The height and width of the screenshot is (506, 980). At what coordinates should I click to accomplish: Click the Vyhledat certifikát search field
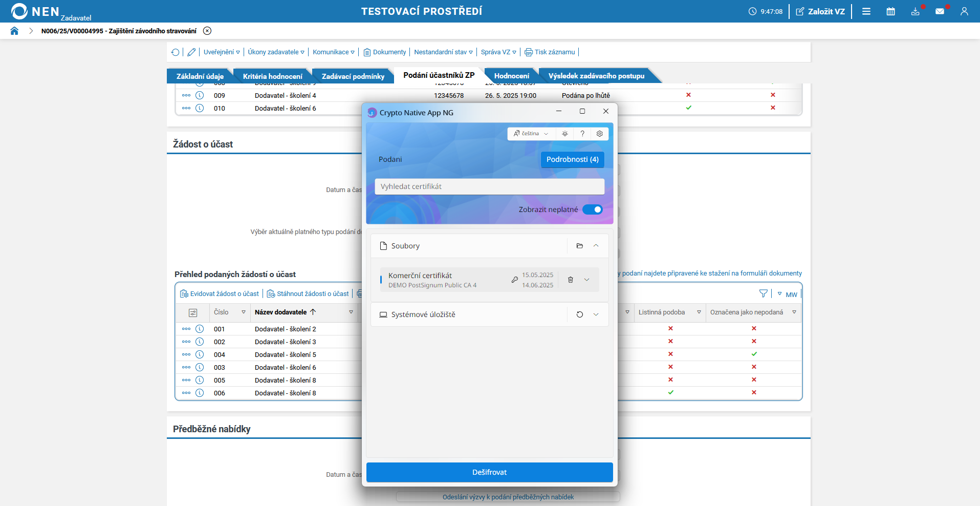(489, 186)
